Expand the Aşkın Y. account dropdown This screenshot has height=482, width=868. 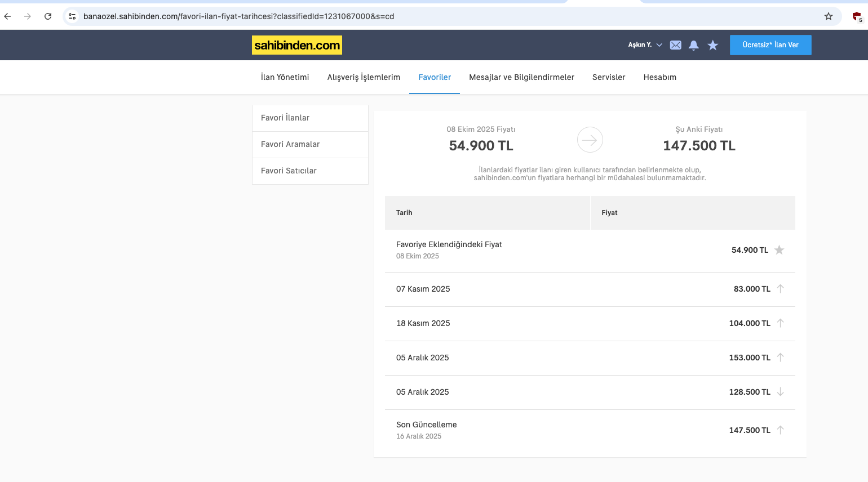click(645, 44)
